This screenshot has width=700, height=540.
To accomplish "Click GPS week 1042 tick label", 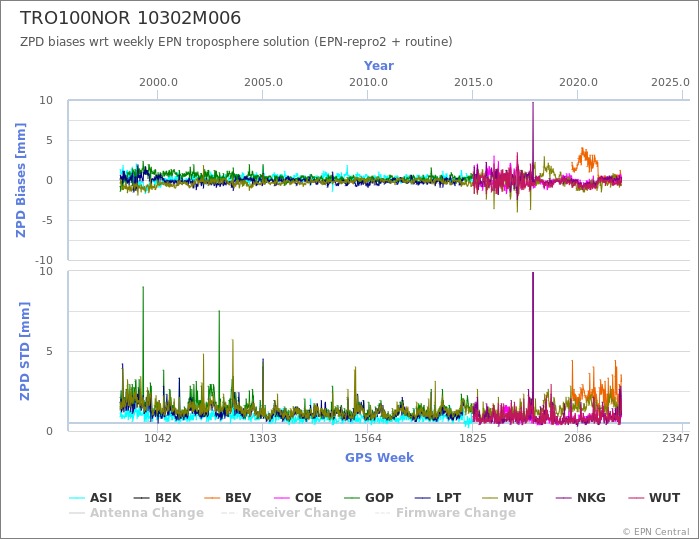I will pyautogui.click(x=158, y=438).
